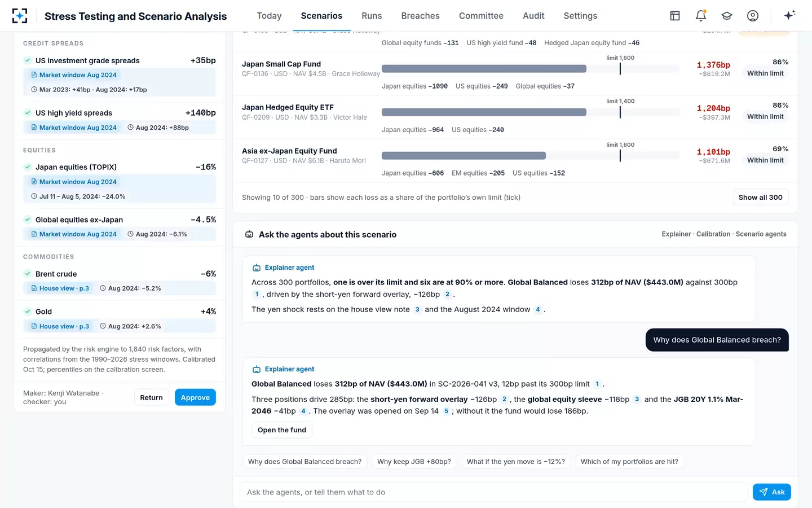Select the Audit tab

533,16
